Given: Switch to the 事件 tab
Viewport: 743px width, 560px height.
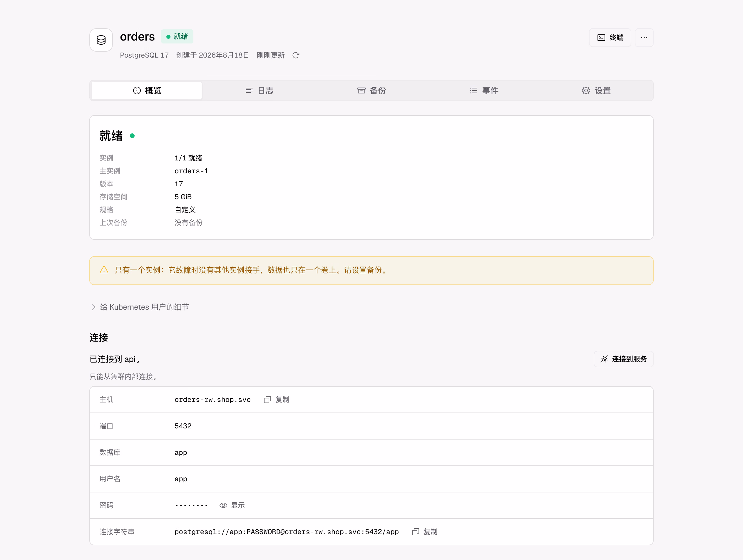Looking at the screenshot, I should [x=484, y=91].
